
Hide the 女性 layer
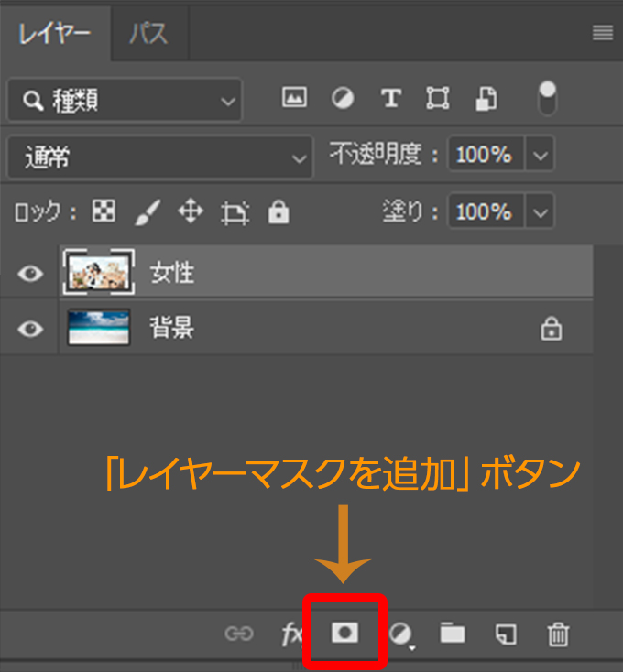(30, 273)
